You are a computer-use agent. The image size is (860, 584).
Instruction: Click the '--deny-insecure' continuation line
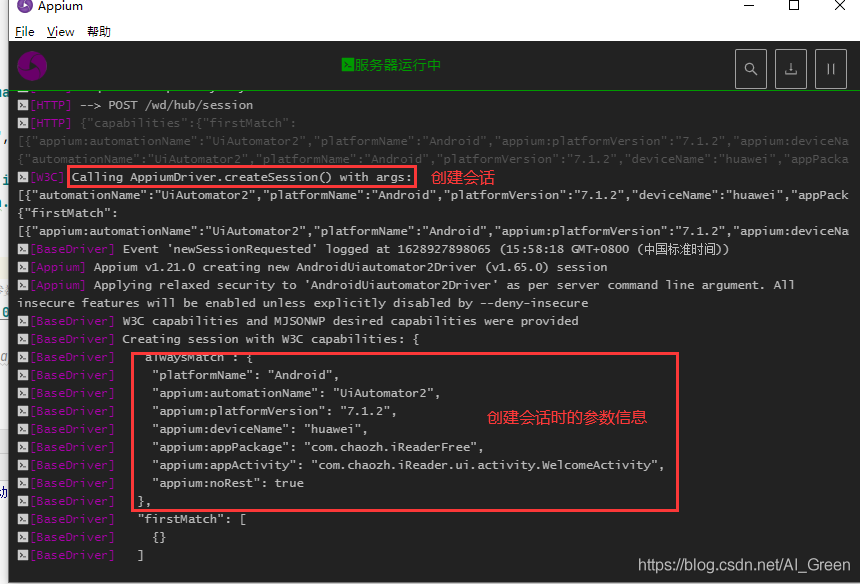303,303
